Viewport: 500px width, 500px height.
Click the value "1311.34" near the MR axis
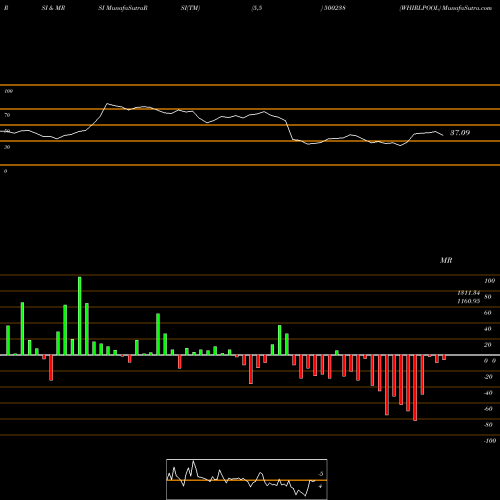[468, 293]
